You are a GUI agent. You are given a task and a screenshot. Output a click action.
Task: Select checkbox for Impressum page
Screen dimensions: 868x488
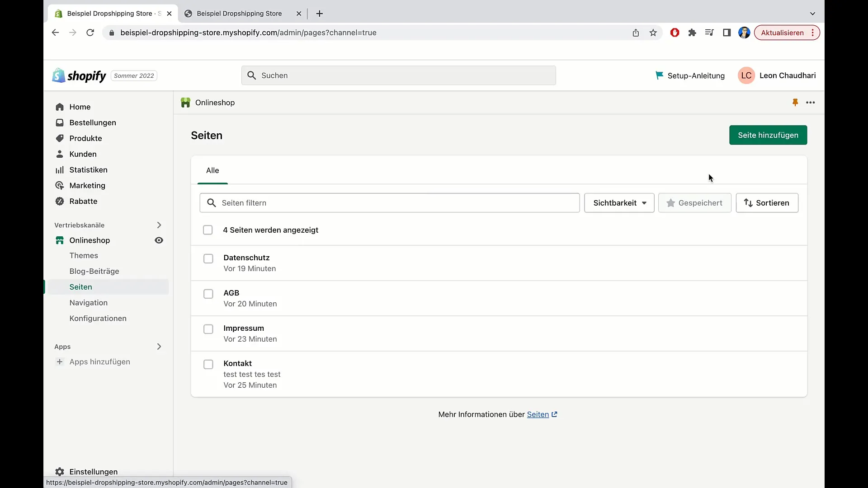point(208,329)
